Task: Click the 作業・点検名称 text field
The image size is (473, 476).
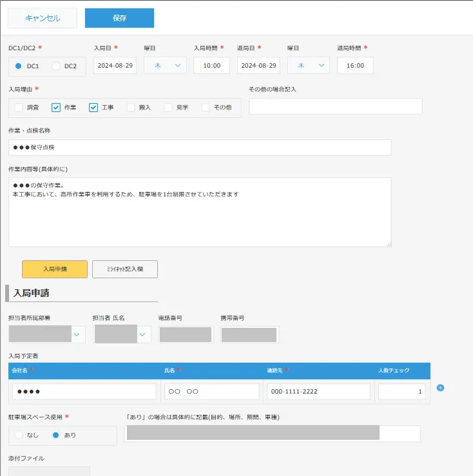Action: point(200,148)
